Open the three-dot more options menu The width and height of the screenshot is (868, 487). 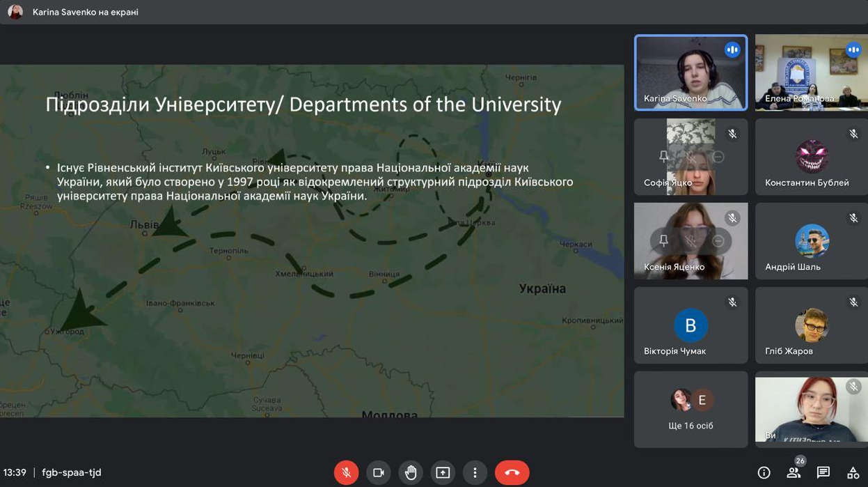475,472
